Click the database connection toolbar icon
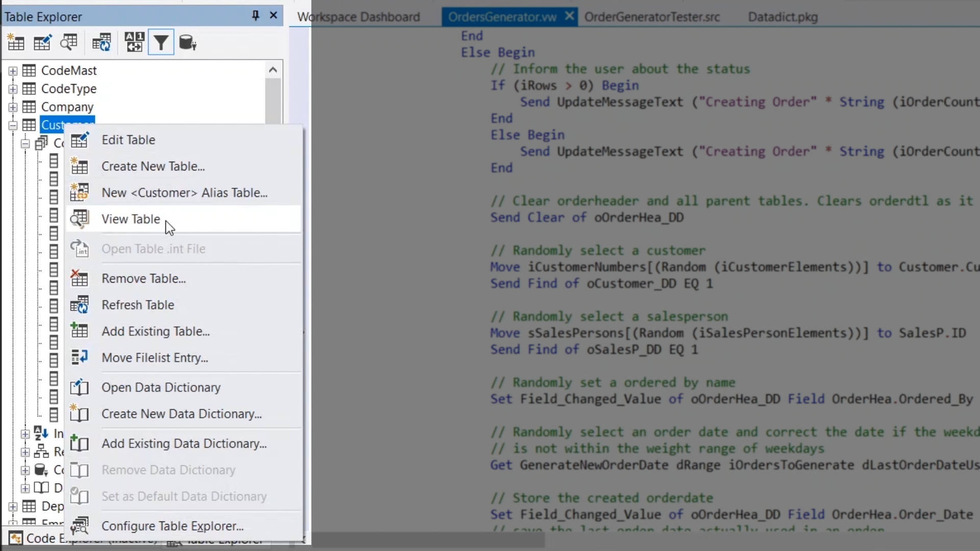This screenshot has width=980, height=551. pyautogui.click(x=187, y=43)
